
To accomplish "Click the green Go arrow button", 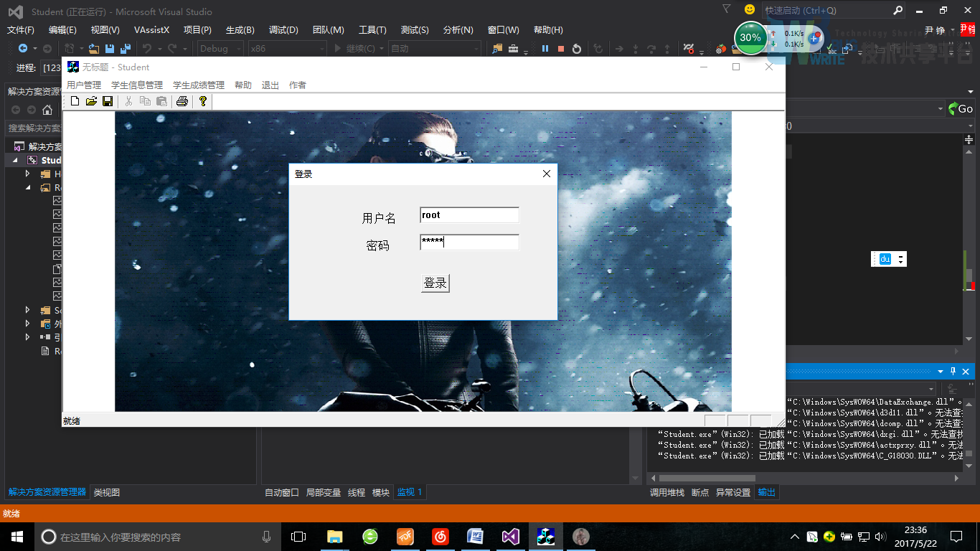I will (x=961, y=109).
